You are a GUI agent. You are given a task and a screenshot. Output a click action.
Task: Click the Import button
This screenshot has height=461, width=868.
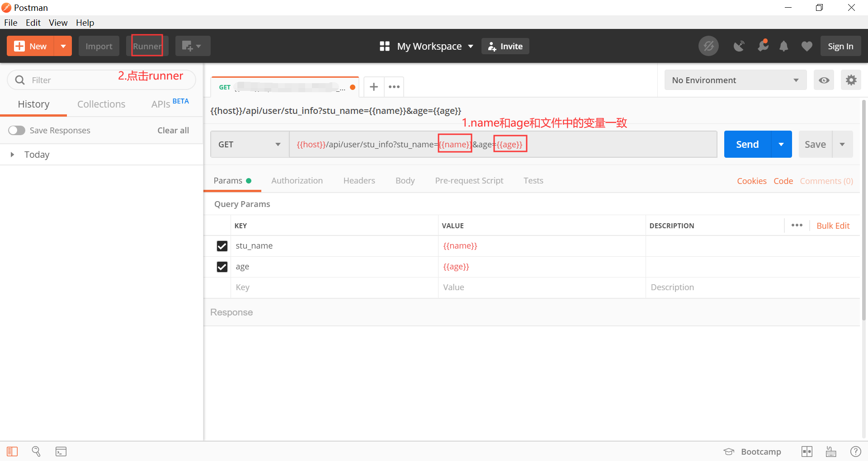click(99, 46)
